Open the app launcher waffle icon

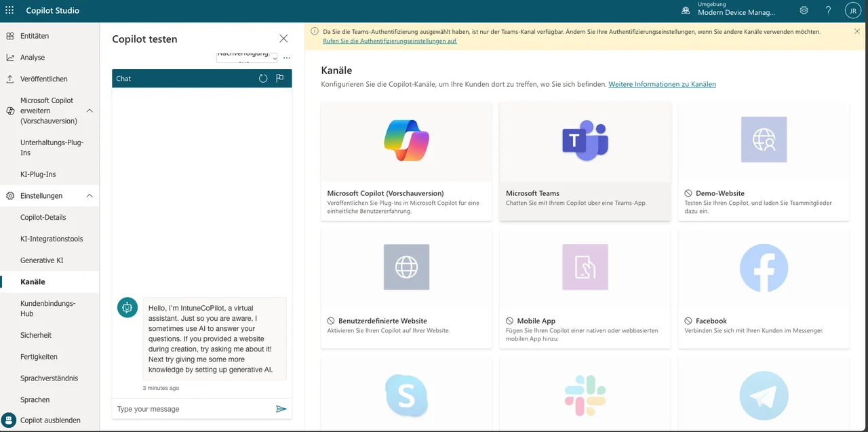coord(9,10)
